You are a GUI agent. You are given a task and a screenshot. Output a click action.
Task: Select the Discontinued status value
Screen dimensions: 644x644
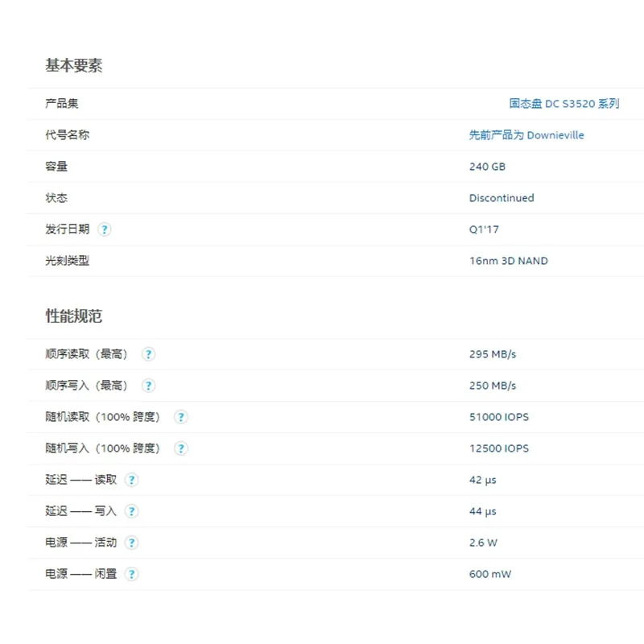(x=502, y=198)
